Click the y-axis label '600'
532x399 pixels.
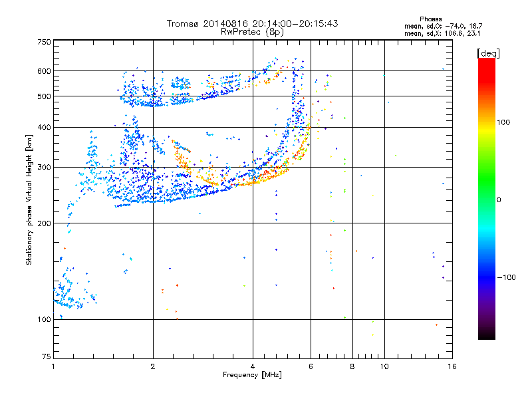44,71
